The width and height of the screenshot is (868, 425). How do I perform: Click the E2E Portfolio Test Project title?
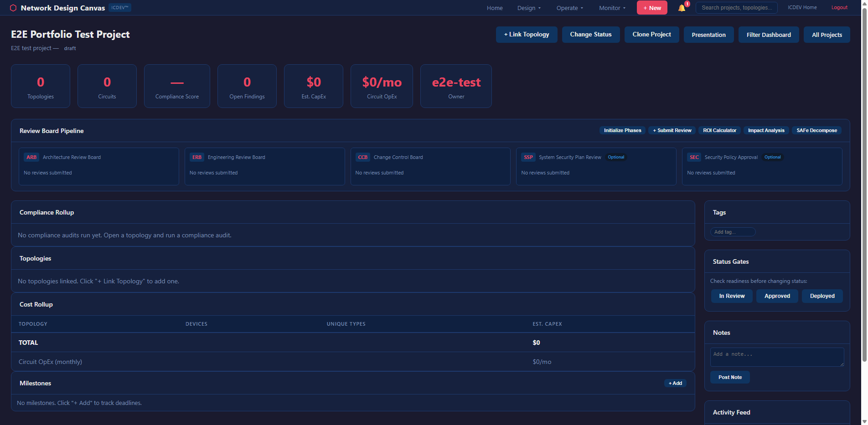70,35
